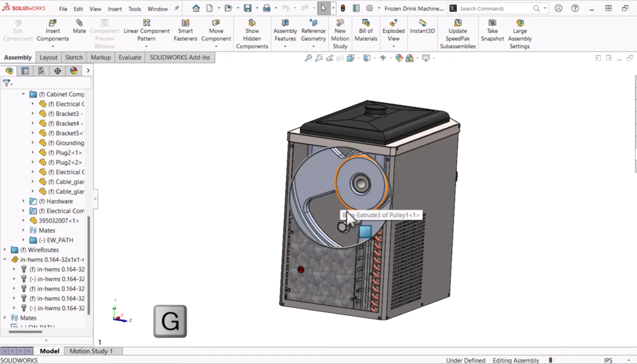Click the Move Component icon

pos(216,30)
